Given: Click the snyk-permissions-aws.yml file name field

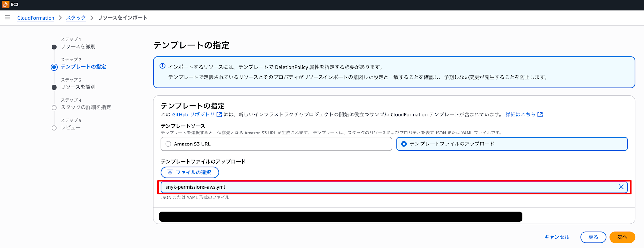Looking at the screenshot, I should coord(394,187).
